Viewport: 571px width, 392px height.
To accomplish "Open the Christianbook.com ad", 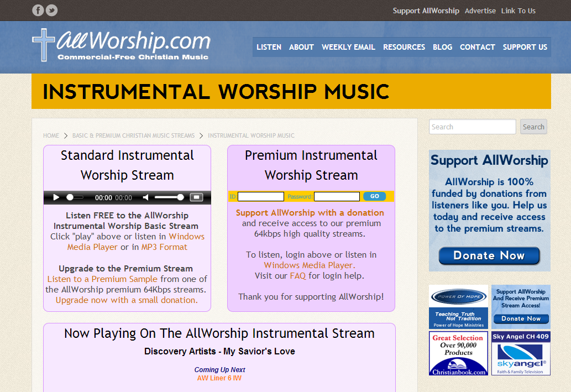I will point(458,353).
